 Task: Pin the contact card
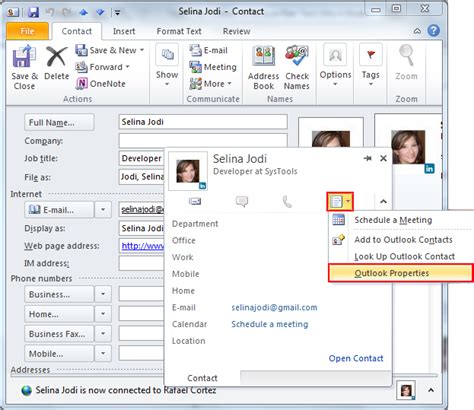tap(367, 158)
